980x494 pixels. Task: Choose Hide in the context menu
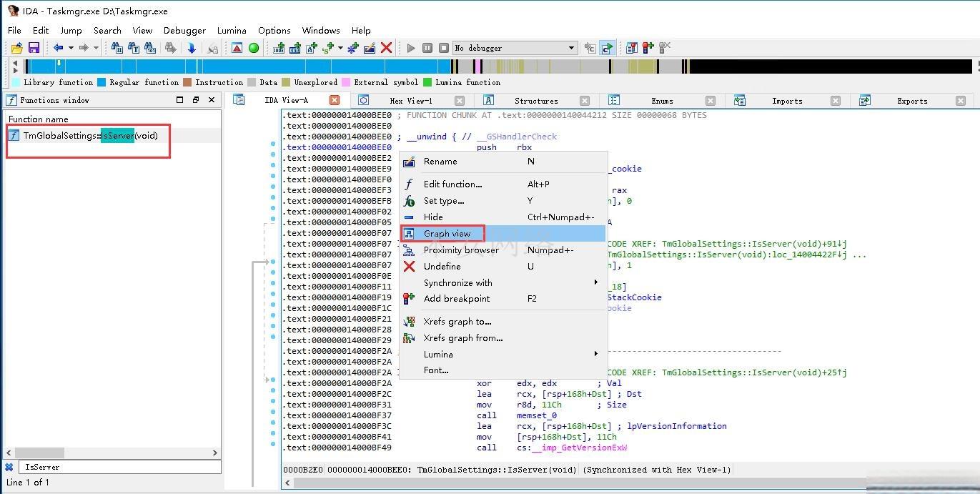point(503,217)
